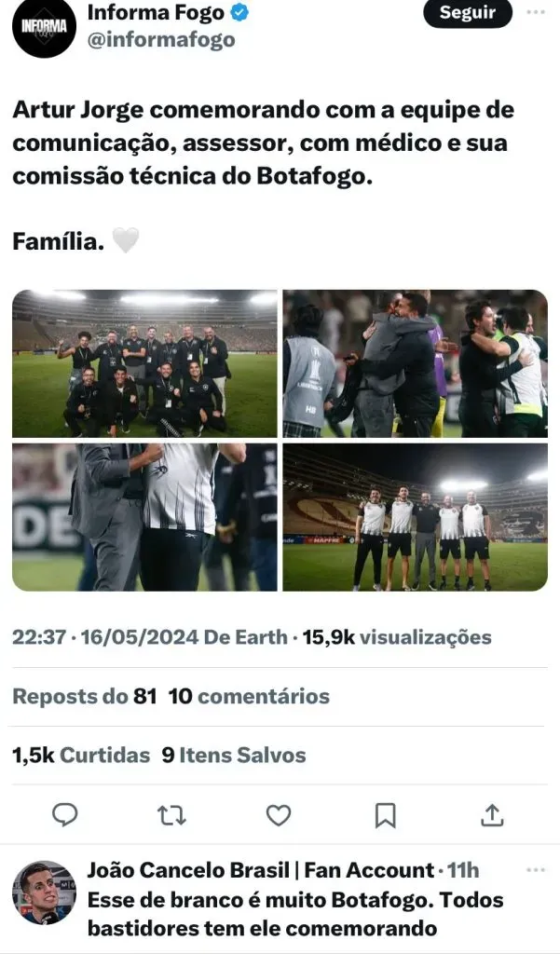
Task: Open the photo of people hugging near the Libertadores vest
Action: pos(416,364)
